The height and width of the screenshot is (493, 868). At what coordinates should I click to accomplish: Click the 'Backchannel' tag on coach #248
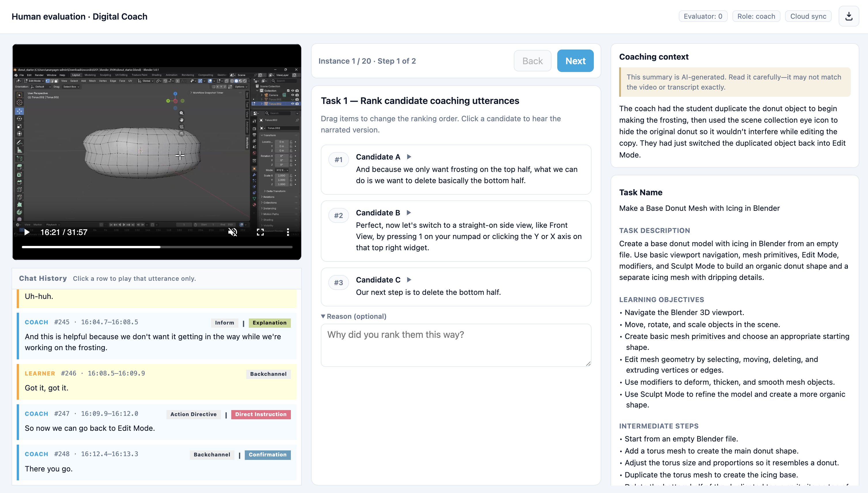pos(212,454)
